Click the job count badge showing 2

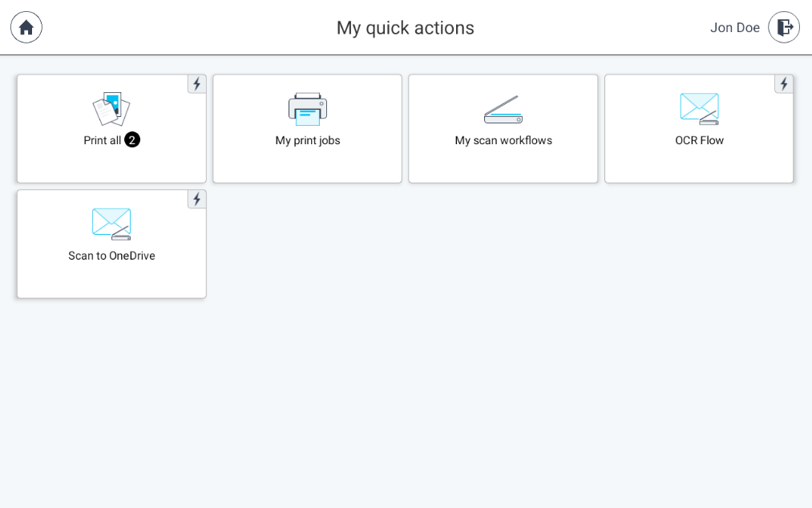click(132, 139)
